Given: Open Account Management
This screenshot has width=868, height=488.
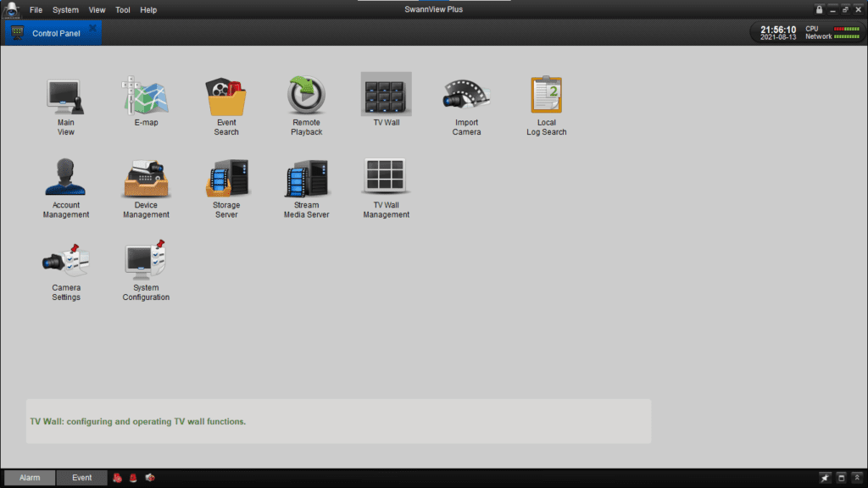Looking at the screenshot, I should coord(65,176).
